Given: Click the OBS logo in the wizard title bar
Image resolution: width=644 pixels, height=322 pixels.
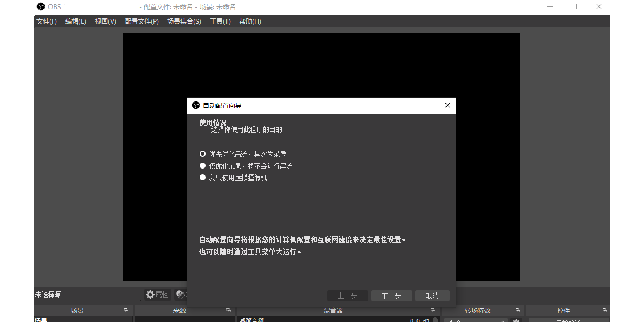Looking at the screenshot, I should (195, 105).
